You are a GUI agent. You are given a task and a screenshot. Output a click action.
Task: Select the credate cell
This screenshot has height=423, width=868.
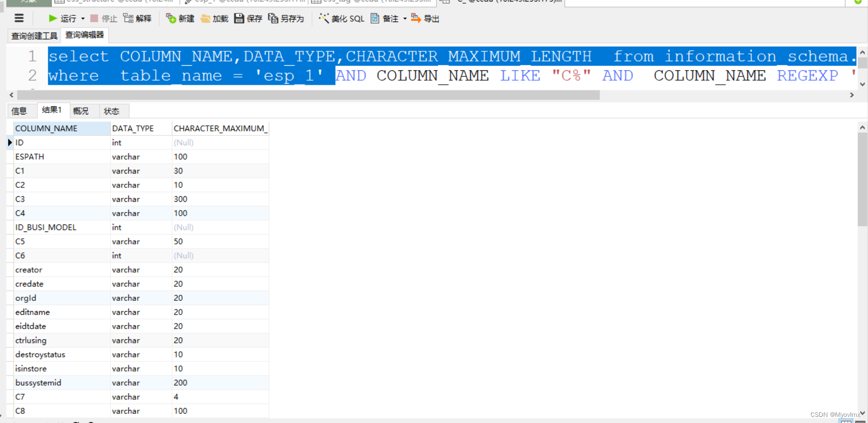(61, 284)
